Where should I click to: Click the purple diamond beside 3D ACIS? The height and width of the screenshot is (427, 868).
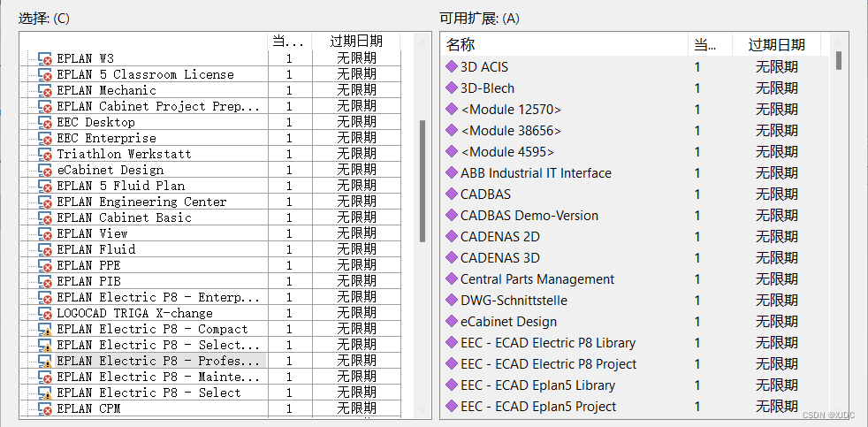(452, 66)
